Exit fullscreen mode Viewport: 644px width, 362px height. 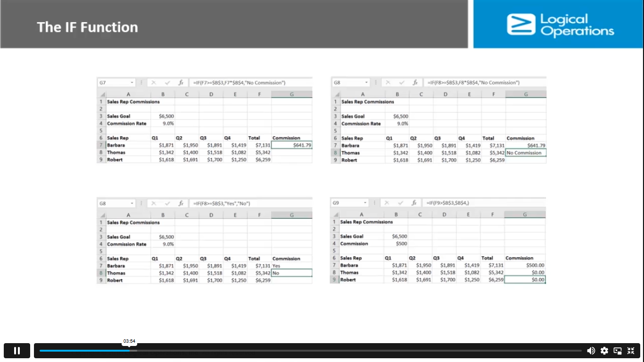click(631, 351)
